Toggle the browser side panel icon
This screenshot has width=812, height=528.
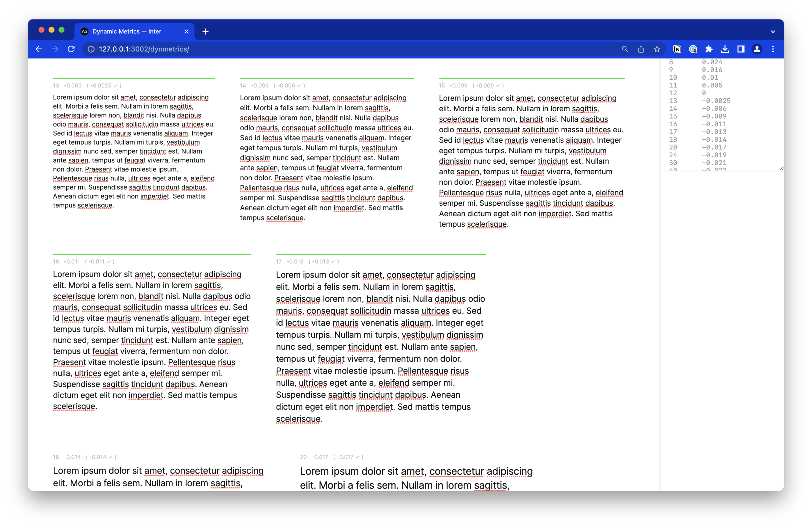tap(741, 49)
